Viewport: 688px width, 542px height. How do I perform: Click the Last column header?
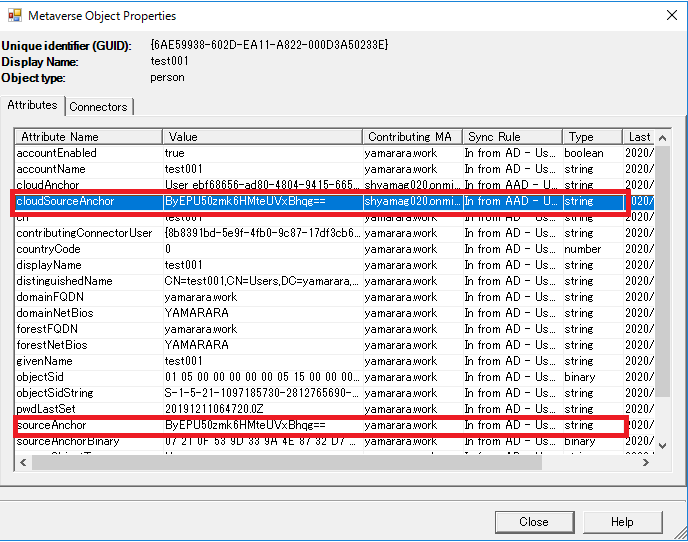pyautogui.click(x=639, y=137)
